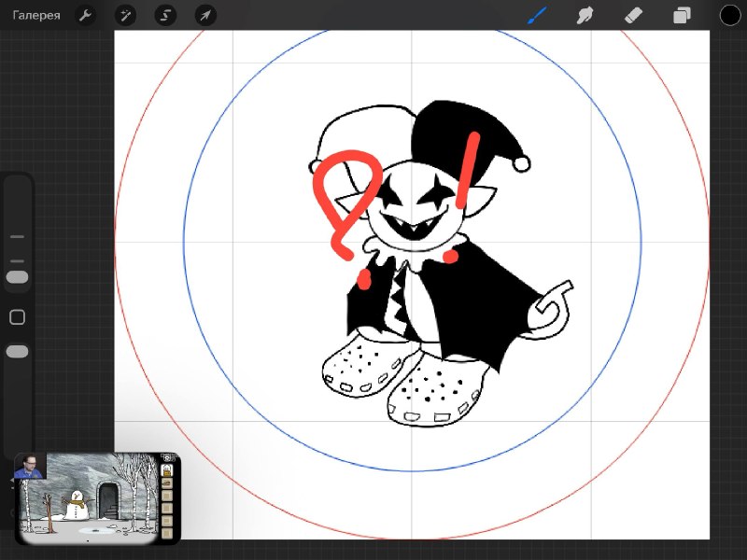Open the black active color swatch
Viewport: 747px width, 560px height.
tap(730, 15)
